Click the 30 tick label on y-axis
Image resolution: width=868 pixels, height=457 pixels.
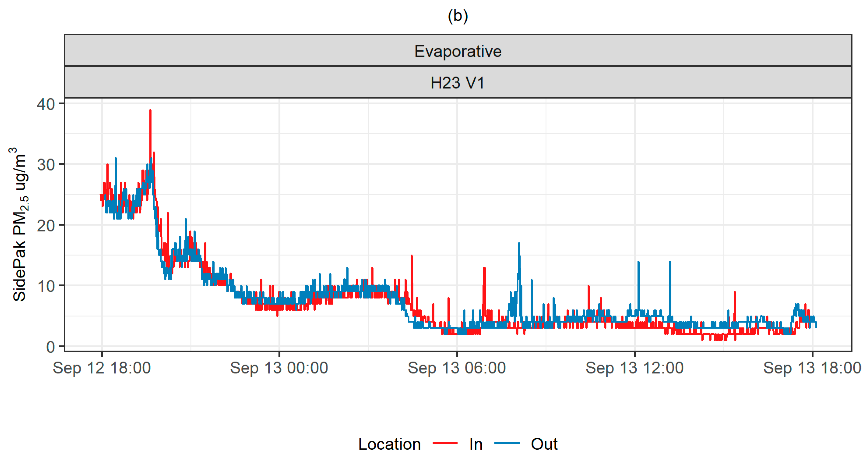coord(46,165)
